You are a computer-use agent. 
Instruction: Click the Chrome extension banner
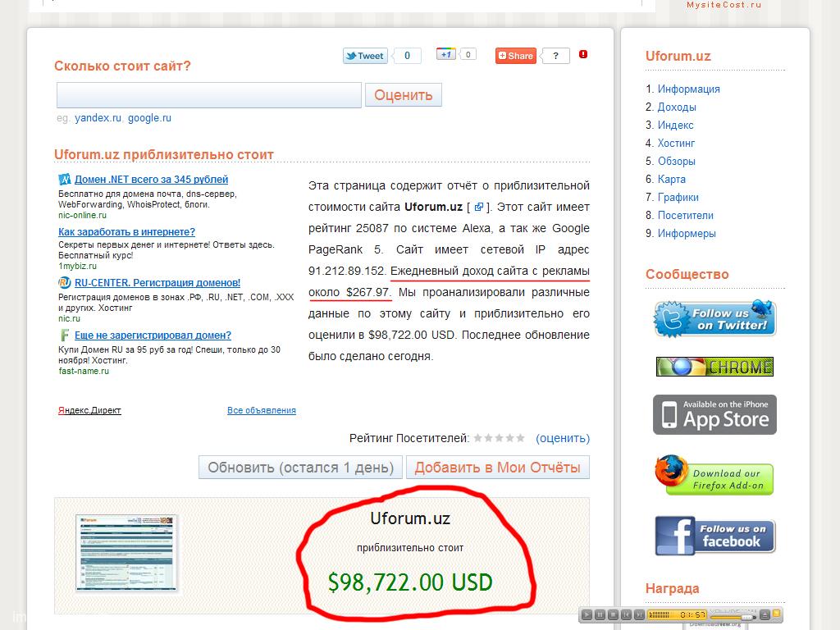point(714,367)
